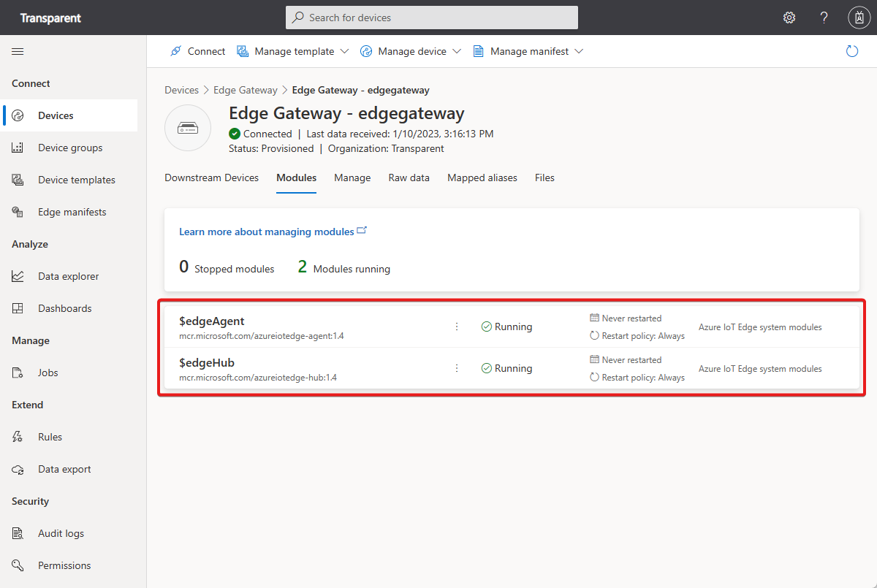Refresh the page using the refresh icon
Viewport: 877px width, 588px height.
click(x=852, y=51)
